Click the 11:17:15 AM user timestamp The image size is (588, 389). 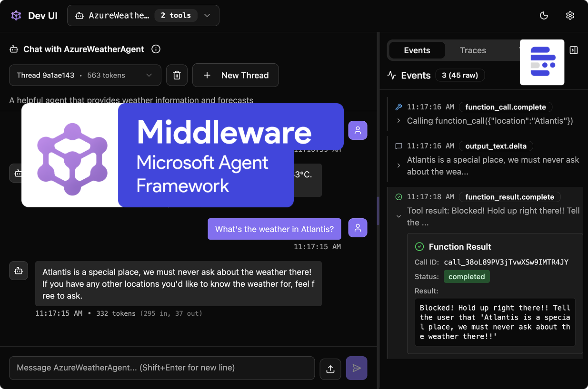pos(317,247)
